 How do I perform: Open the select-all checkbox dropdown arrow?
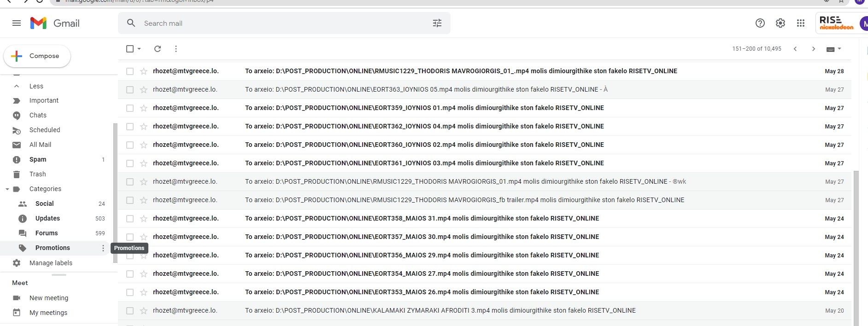[139, 49]
